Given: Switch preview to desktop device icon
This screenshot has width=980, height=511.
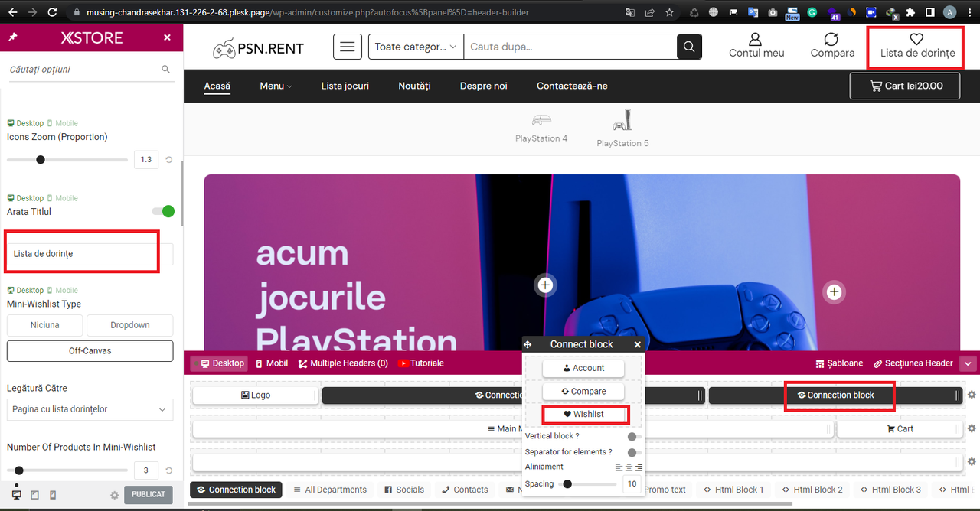Looking at the screenshot, I should click(16, 495).
